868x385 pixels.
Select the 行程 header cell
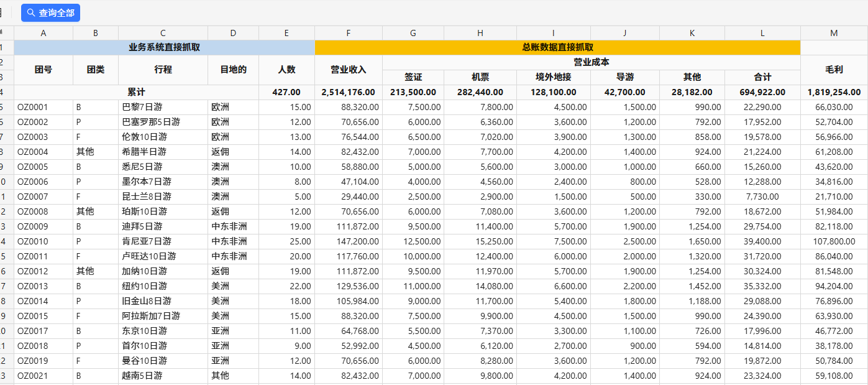pos(163,70)
